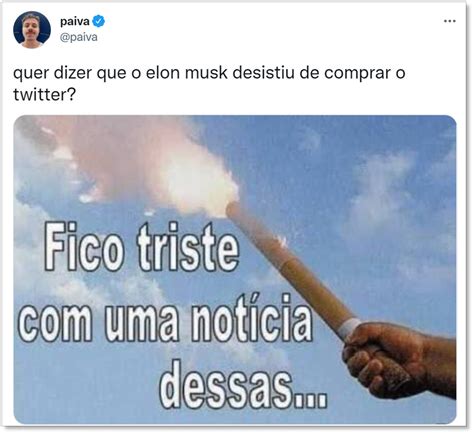The image size is (474, 434).
Task: Click the words "Fico triste" in the meme
Action: point(142,248)
